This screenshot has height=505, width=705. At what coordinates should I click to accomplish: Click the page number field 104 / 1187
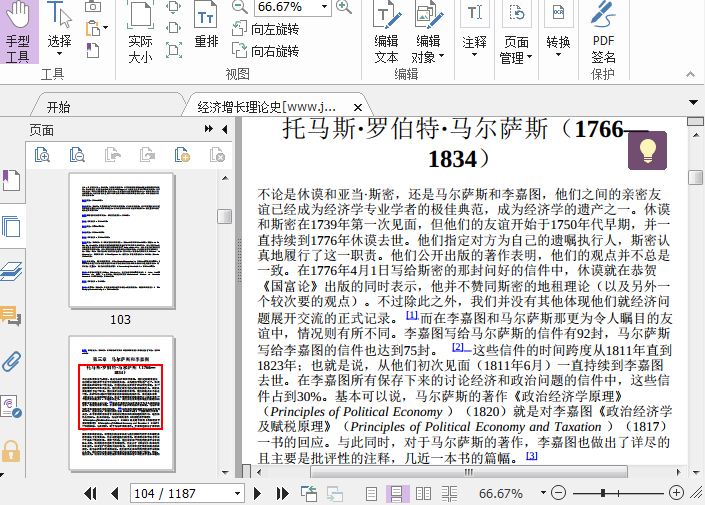187,493
